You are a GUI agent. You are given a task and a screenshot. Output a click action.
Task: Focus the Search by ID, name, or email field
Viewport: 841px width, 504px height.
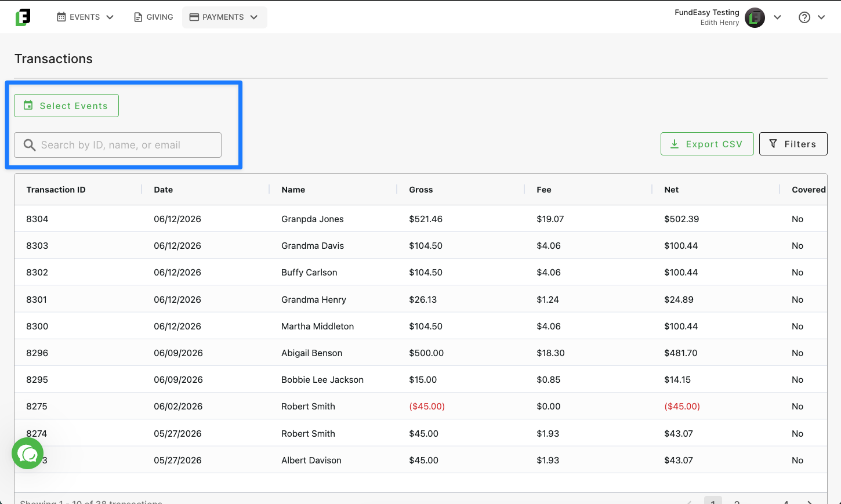118,145
